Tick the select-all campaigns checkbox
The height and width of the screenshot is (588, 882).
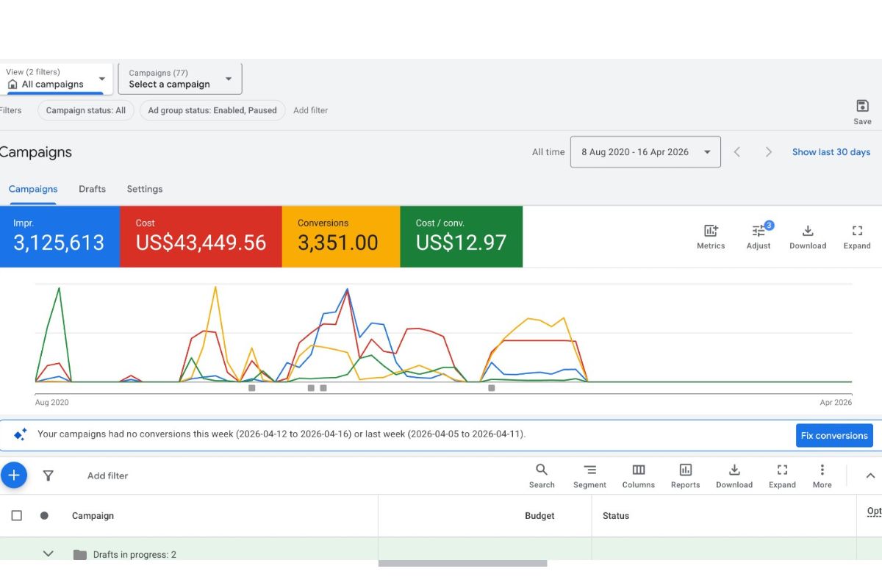tap(16, 515)
